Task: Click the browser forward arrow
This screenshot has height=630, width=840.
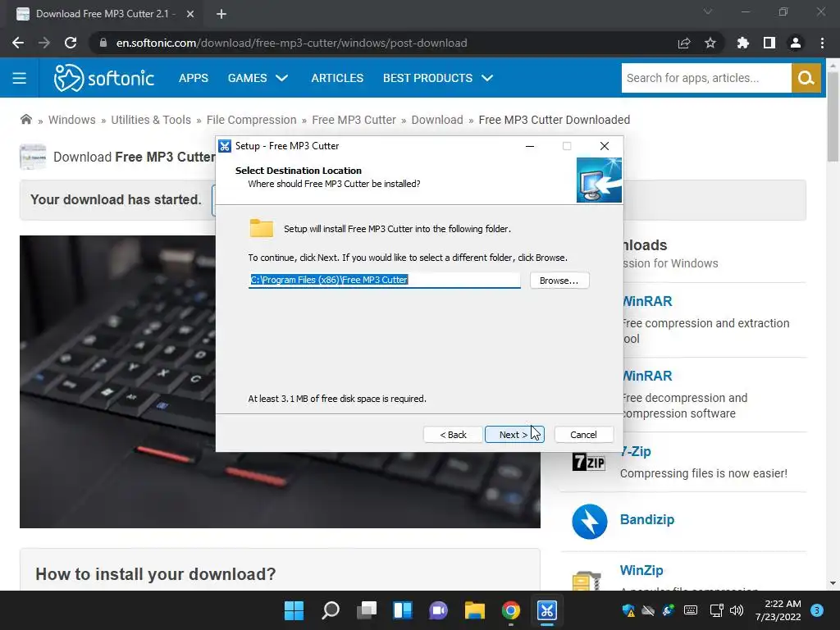Action: click(x=44, y=43)
